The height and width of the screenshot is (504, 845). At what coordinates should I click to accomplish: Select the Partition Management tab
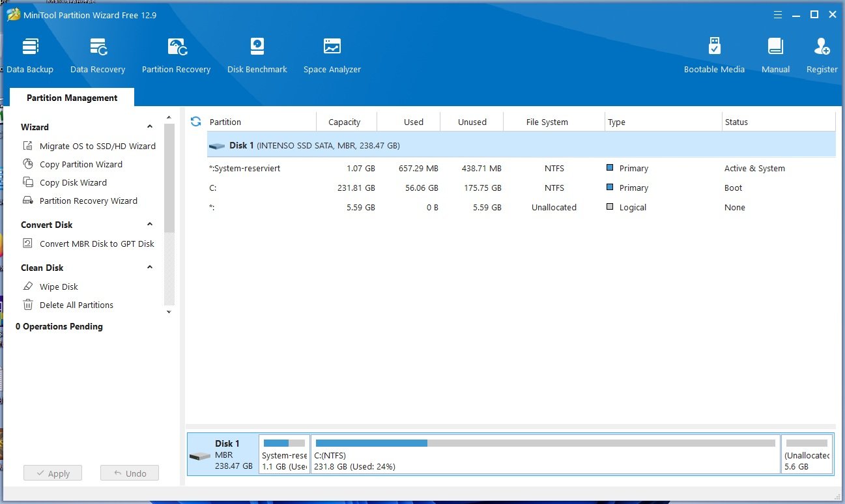72,98
